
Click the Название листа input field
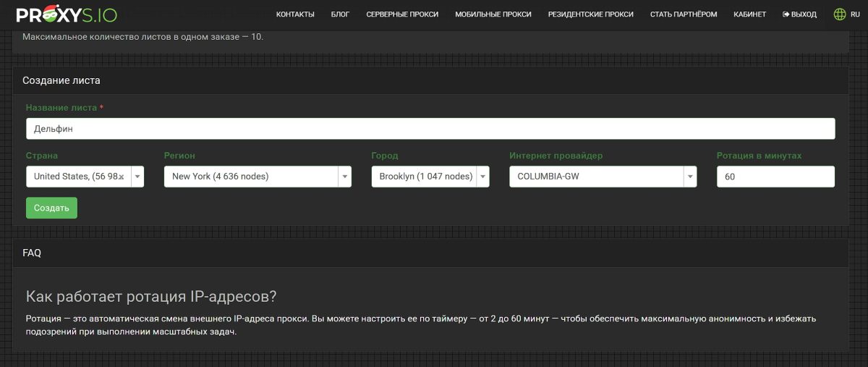coord(430,129)
